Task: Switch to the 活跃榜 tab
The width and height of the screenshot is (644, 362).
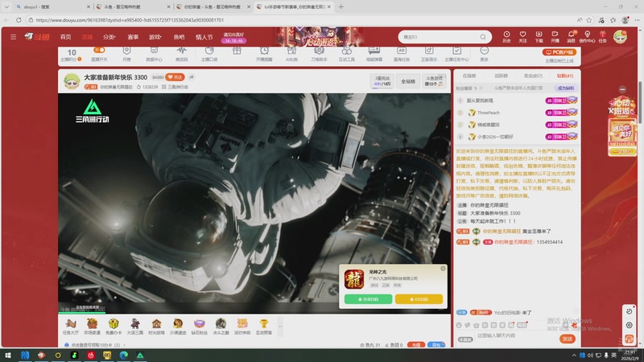Action: (x=501, y=76)
